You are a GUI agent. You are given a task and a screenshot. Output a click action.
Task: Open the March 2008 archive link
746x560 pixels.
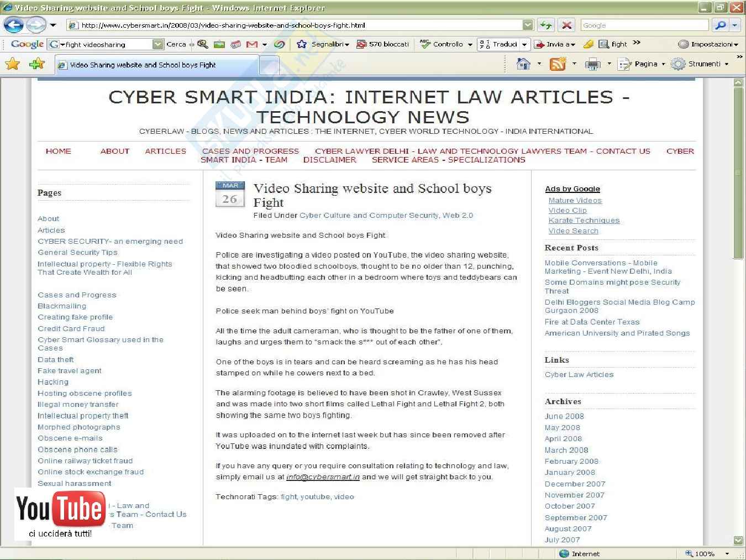pos(566,450)
